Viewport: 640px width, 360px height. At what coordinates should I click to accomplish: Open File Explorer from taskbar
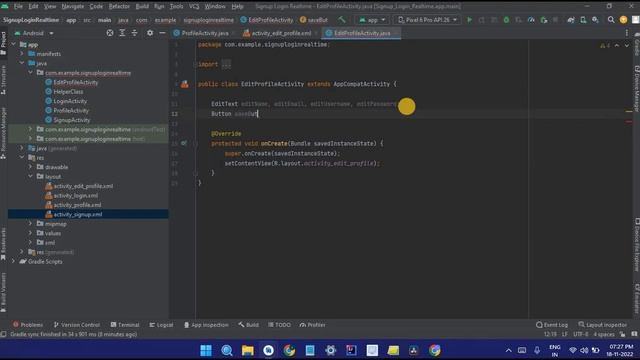pyautogui.click(x=248, y=350)
